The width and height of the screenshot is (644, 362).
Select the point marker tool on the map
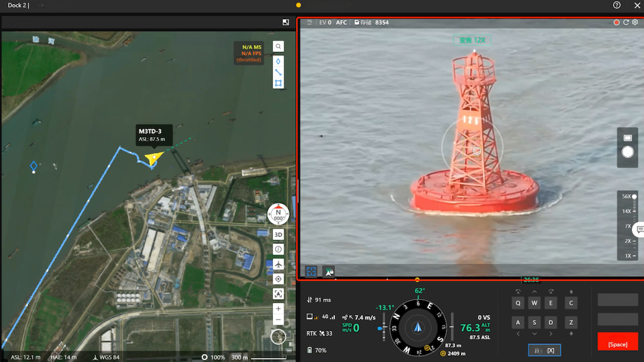[x=278, y=60]
